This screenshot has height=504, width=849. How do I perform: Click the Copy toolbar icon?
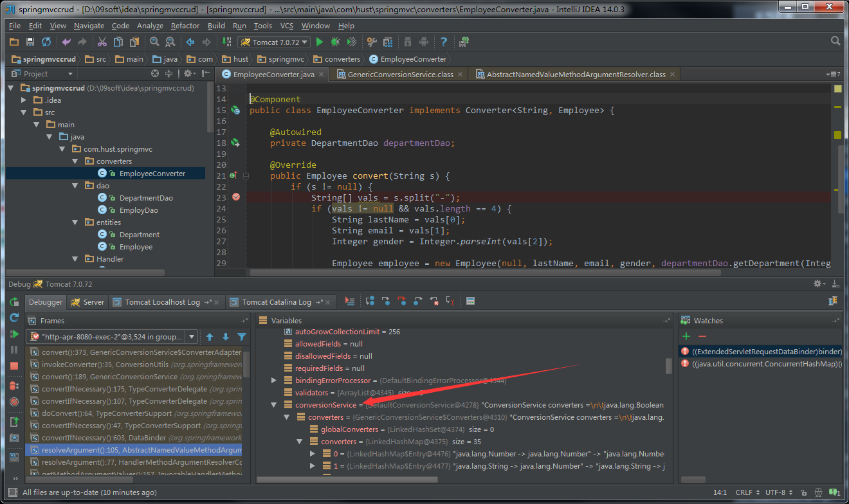click(x=118, y=42)
